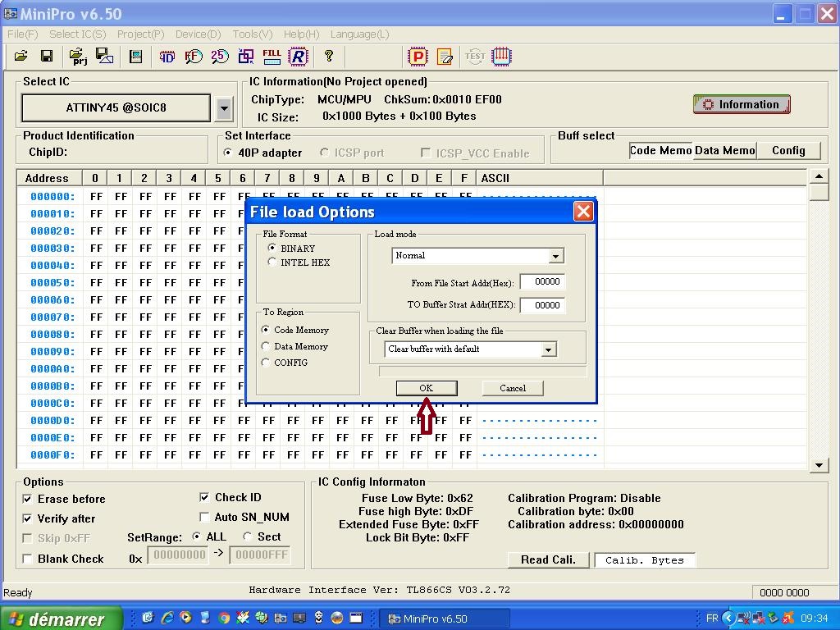The width and height of the screenshot is (840, 630).
Task: Switch to Config buffer tab
Action: click(788, 151)
